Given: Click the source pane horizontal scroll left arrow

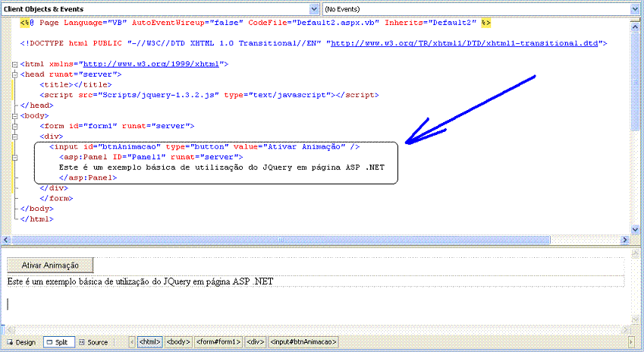Looking at the screenshot, I should pyautogui.click(x=6, y=240).
